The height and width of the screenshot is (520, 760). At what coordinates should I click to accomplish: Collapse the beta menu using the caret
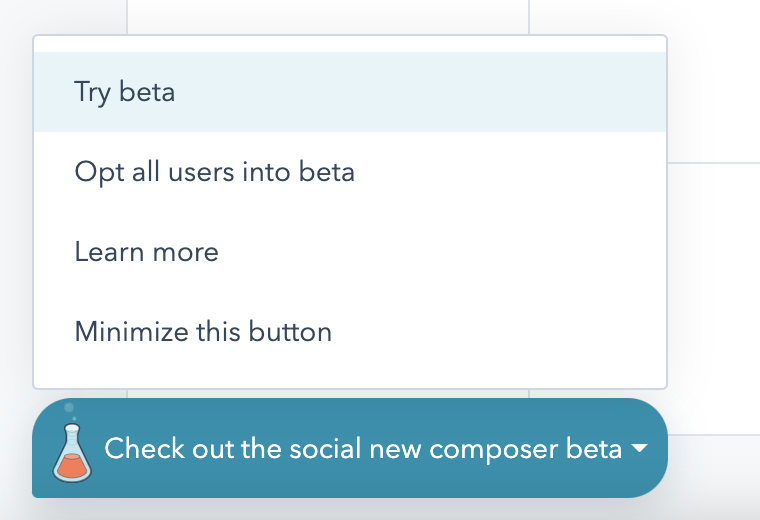[640, 449]
